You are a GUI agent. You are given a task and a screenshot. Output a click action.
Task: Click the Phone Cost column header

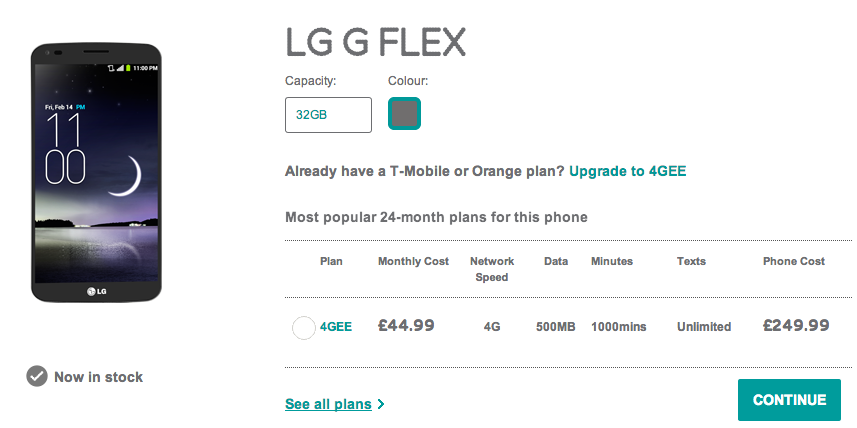coord(794,261)
